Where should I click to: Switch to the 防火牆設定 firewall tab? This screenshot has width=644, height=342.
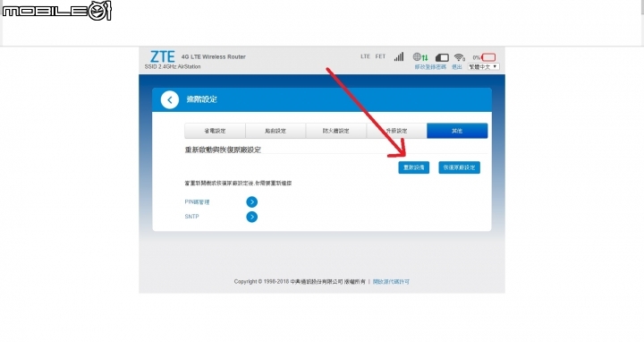pos(336,131)
